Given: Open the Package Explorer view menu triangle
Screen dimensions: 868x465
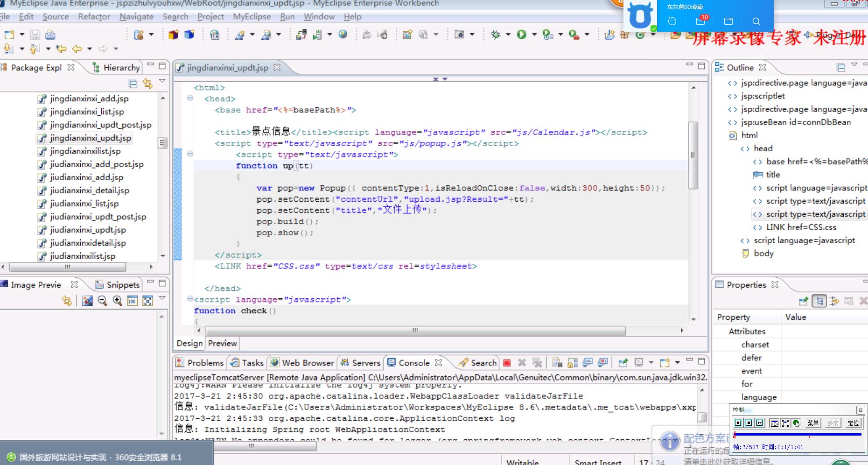Looking at the screenshot, I should (x=162, y=81).
